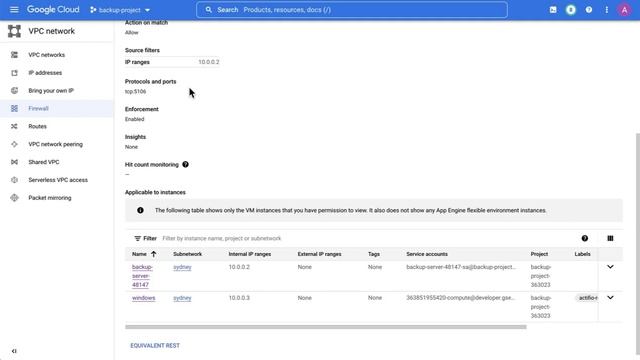The width and height of the screenshot is (640, 360).
Task: Sort table by Name column
Action: coord(144,254)
